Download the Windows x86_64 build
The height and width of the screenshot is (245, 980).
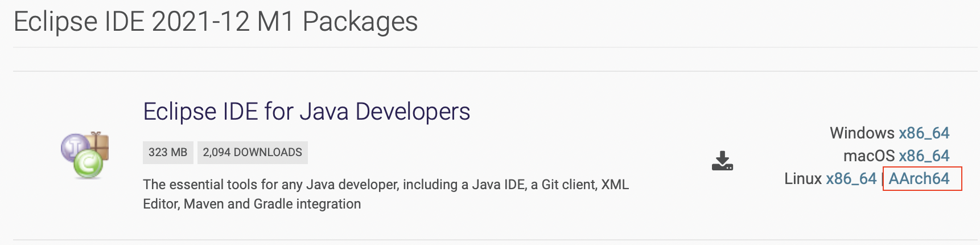pos(924,133)
